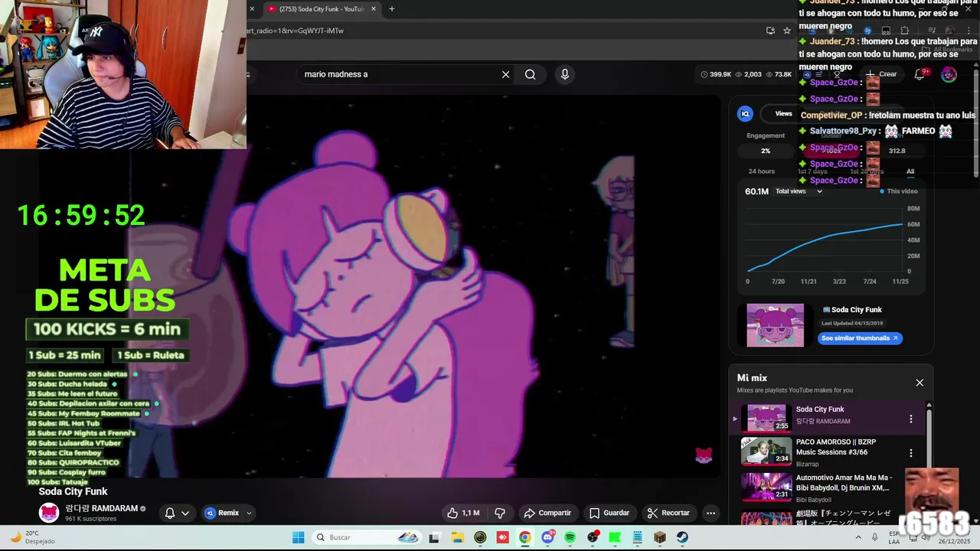980x551 pixels.
Task: Open the Total views dropdown
Action: point(799,191)
